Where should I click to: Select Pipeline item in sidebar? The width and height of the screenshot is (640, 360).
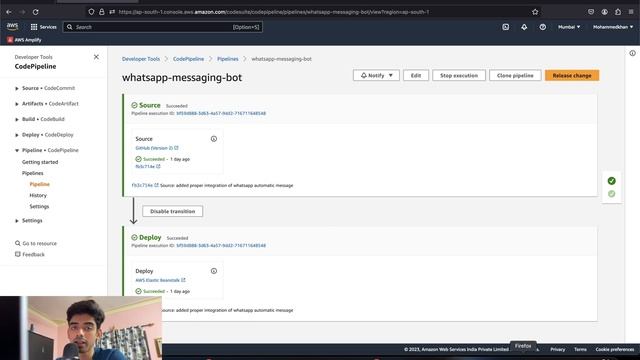pos(40,184)
